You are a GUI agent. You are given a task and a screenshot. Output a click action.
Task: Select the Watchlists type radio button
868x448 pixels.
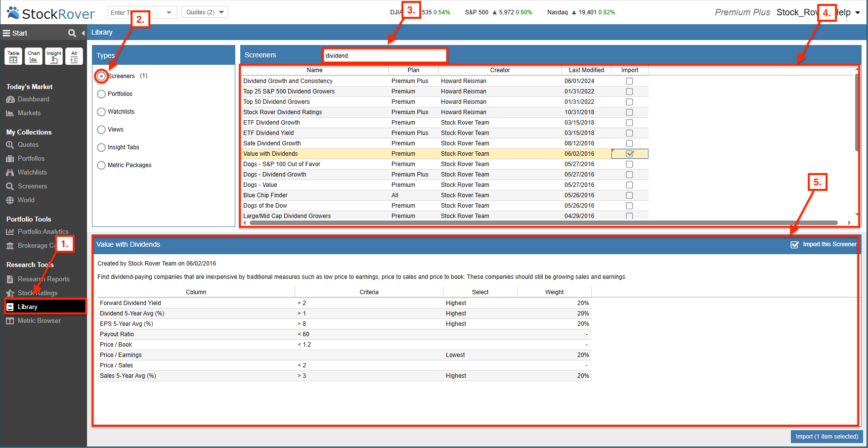point(101,112)
